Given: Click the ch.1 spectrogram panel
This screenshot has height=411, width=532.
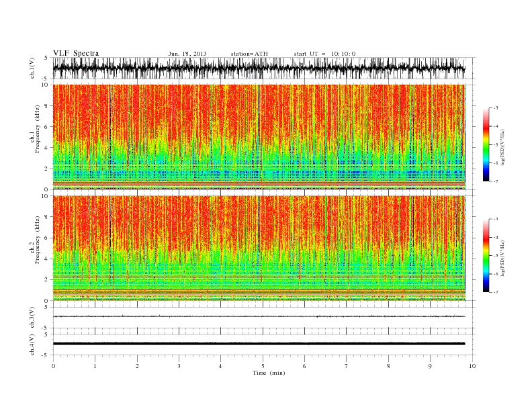Looking at the screenshot, I should pyautogui.click(x=259, y=137).
